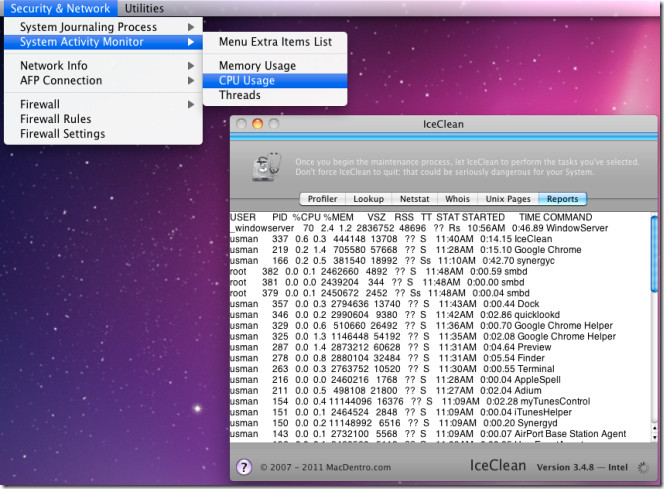This screenshot has height=489, width=664.
Task: Click the AppleSpell process row
Action: click(x=440, y=380)
